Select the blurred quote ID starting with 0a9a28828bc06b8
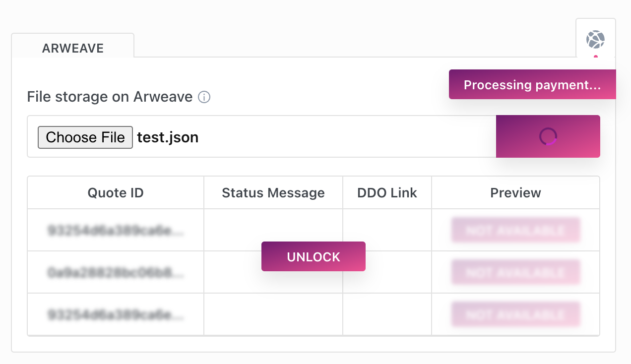 click(116, 272)
